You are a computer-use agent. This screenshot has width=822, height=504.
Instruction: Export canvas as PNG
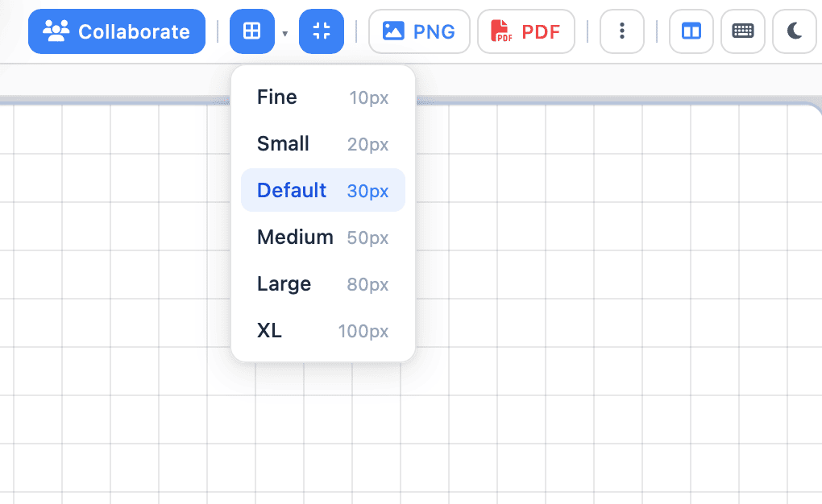coord(419,31)
